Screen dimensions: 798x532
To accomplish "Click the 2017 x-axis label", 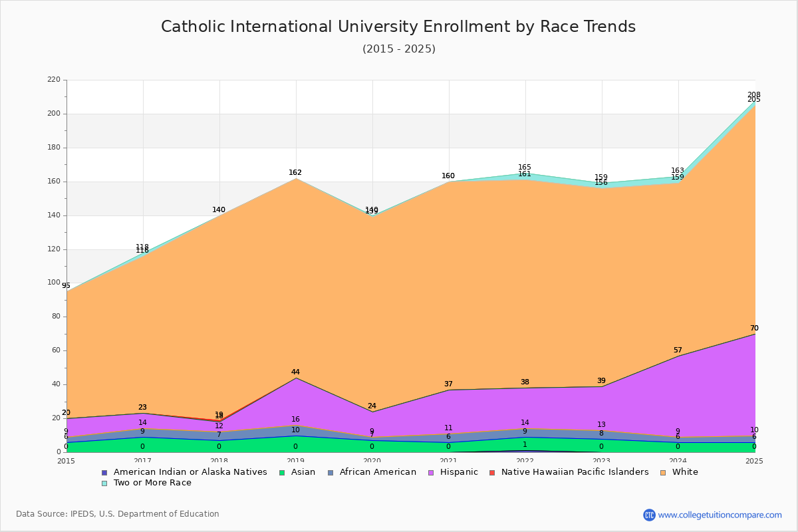I will pos(142,461).
